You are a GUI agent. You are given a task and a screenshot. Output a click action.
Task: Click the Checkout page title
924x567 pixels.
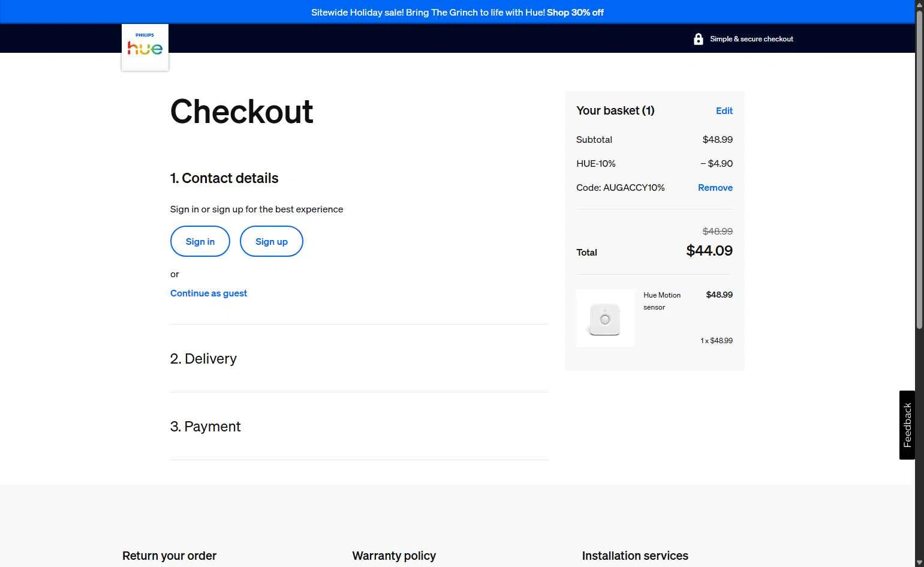tap(242, 112)
